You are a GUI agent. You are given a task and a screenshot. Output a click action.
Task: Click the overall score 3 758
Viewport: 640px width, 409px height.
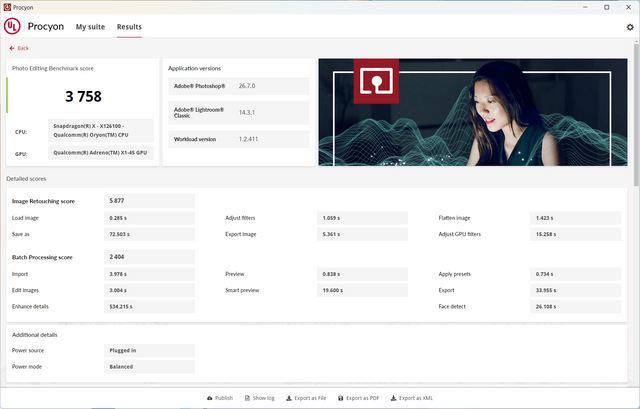pyautogui.click(x=83, y=96)
